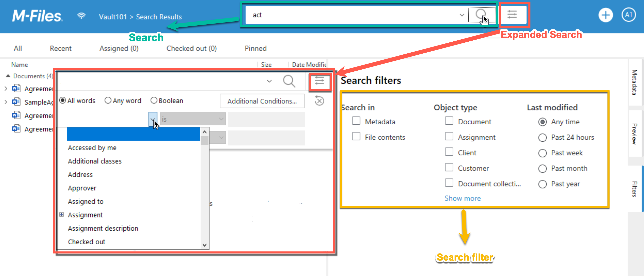This screenshot has width=644, height=276.
Task: Select the Past week option
Action: [542, 153]
